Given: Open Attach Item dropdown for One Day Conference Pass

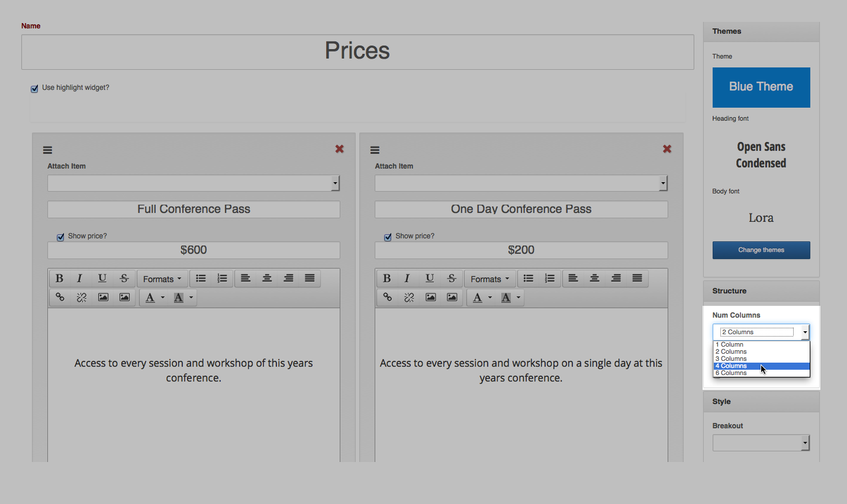Looking at the screenshot, I should (521, 183).
